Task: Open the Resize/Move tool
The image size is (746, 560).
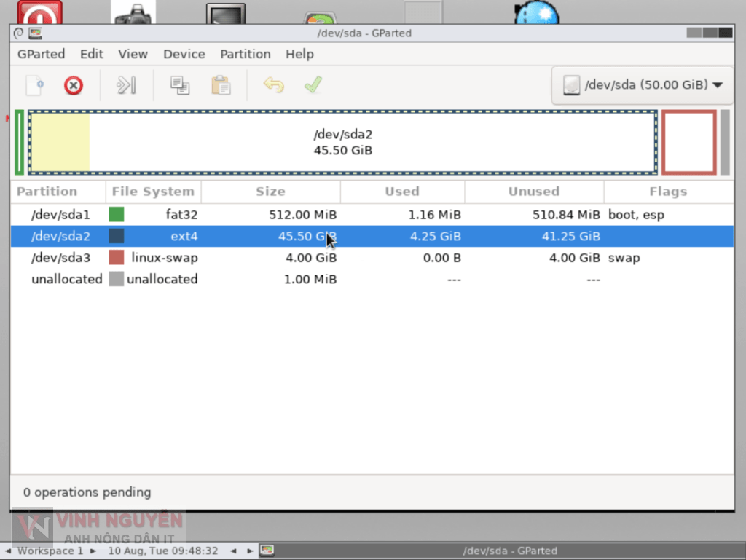Action: coord(125,85)
